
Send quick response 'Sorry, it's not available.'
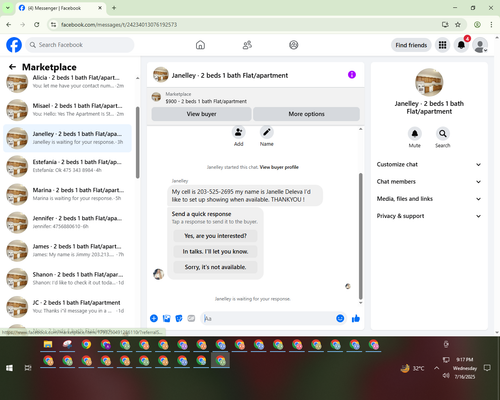point(215,267)
